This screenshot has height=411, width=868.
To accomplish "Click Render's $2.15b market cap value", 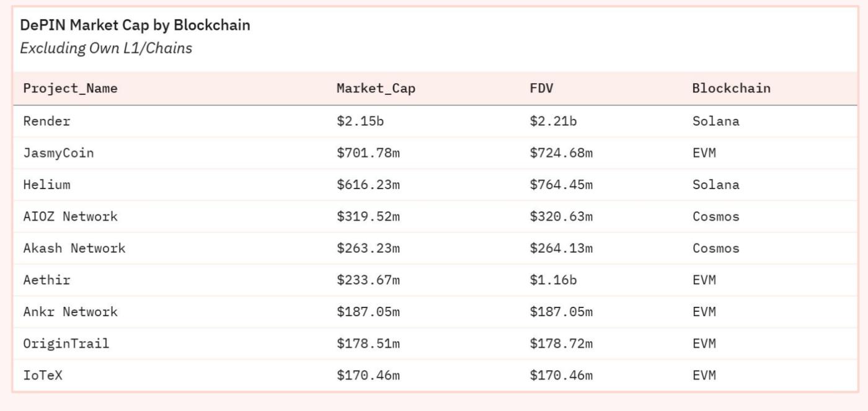I will tap(360, 122).
